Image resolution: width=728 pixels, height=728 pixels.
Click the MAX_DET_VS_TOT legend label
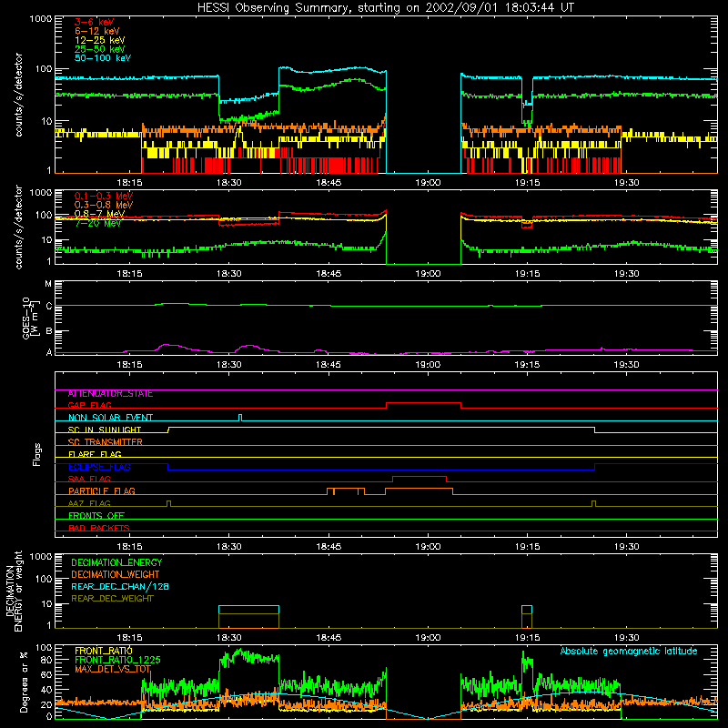click(113, 669)
